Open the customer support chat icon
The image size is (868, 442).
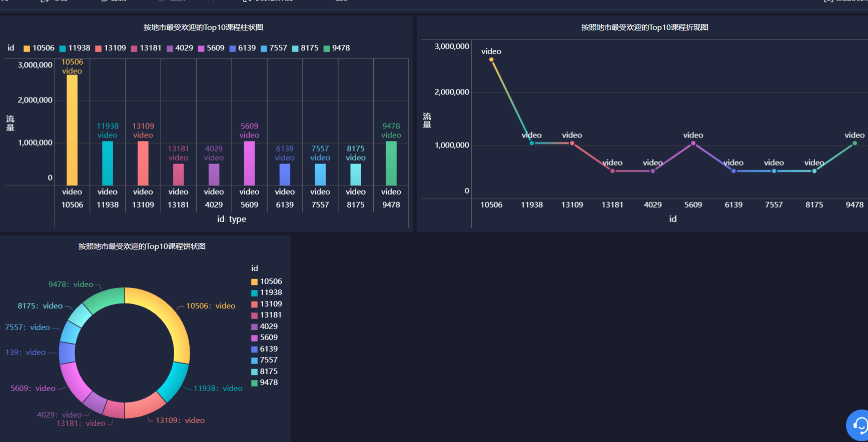[858, 425]
